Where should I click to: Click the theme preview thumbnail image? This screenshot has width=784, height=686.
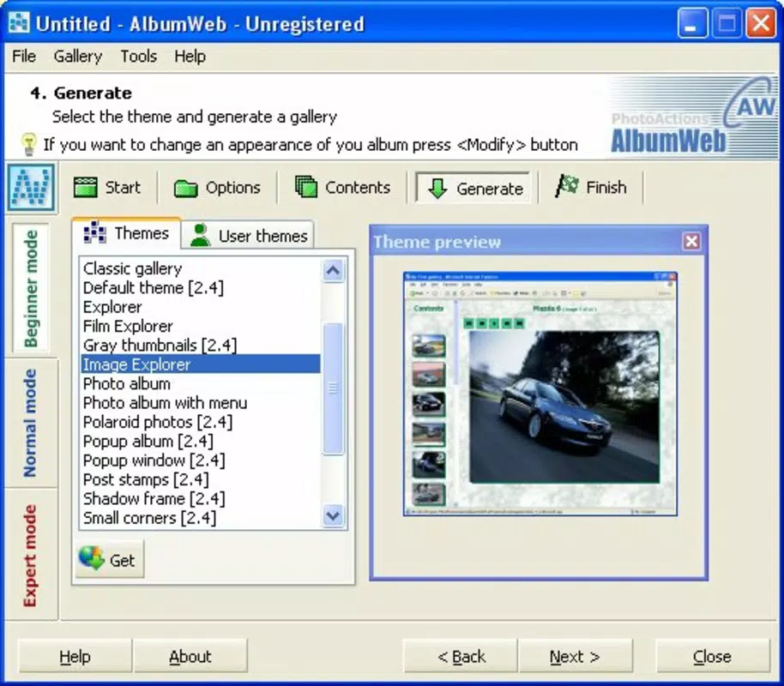click(540, 394)
